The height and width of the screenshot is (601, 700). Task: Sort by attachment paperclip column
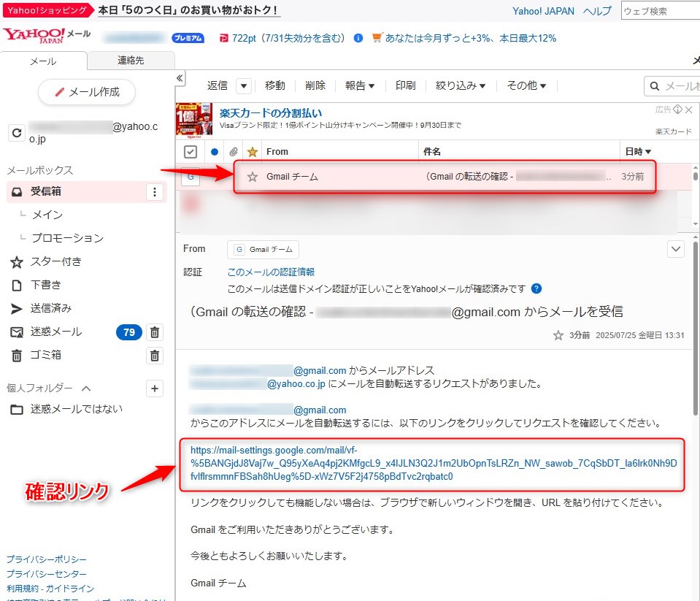pos(233,152)
